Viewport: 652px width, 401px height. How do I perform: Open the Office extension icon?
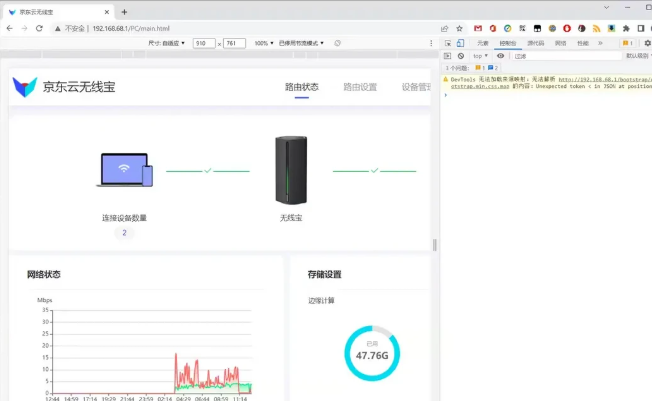[493, 28]
